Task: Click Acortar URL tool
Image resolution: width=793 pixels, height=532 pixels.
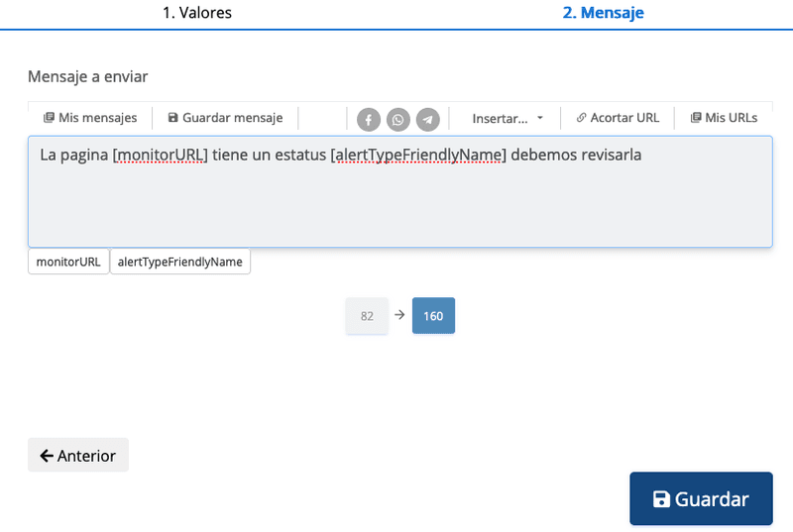Action: pos(618,118)
